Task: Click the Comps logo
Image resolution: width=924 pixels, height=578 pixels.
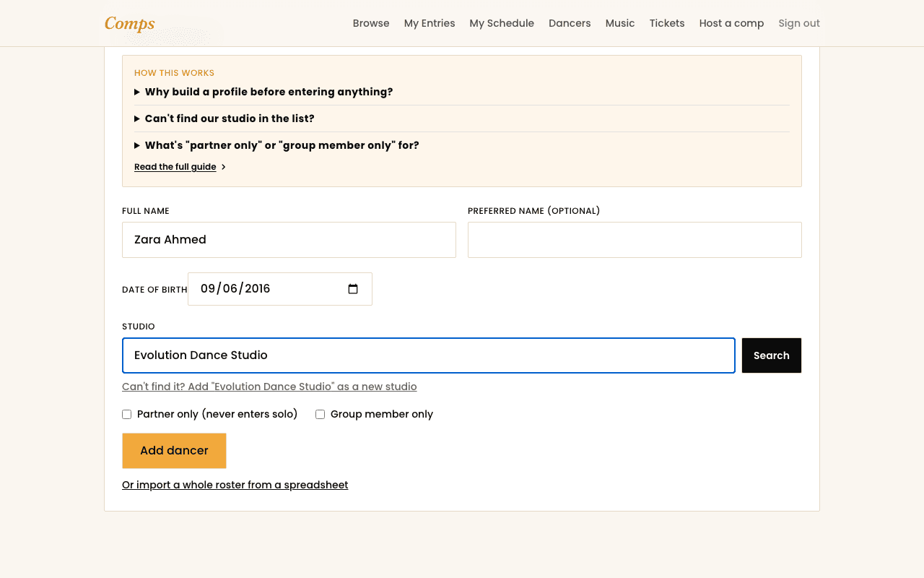Action: click(130, 23)
